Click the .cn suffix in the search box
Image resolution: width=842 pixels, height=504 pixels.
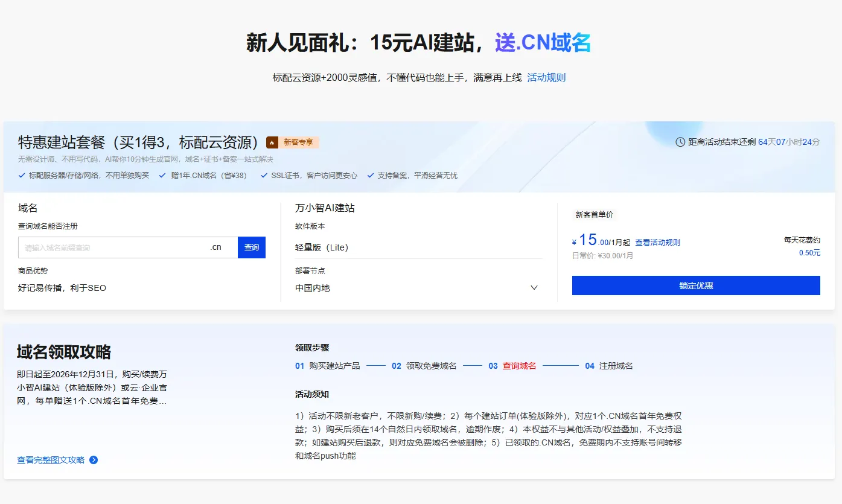215,247
